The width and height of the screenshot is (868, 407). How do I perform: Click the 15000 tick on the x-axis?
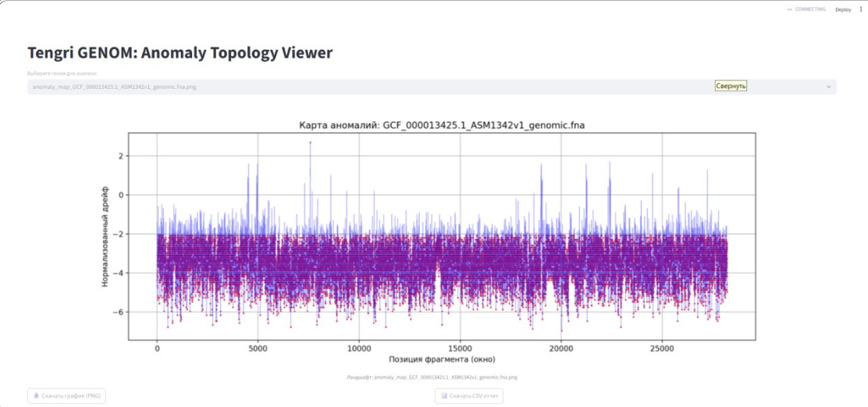pyautogui.click(x=460, y=349)
